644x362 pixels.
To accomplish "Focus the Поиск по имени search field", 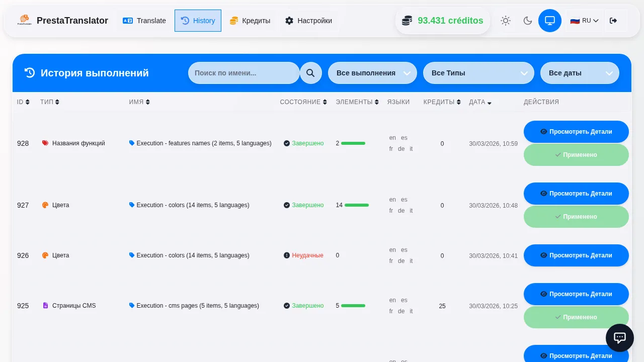I will pos(244,73).
